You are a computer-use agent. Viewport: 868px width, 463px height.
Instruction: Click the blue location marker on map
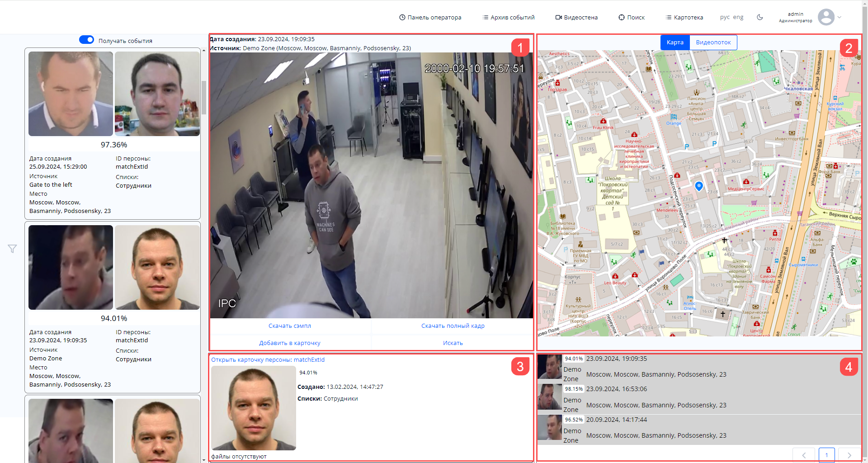click(699, 186)
